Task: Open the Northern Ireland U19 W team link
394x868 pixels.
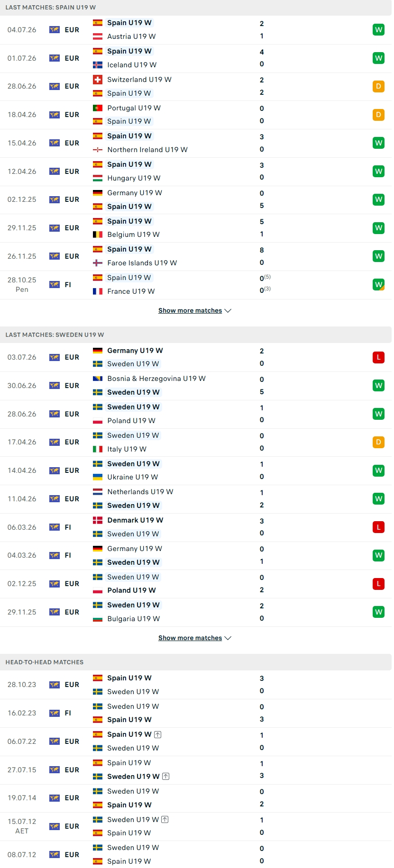Action: click(147, 150)
